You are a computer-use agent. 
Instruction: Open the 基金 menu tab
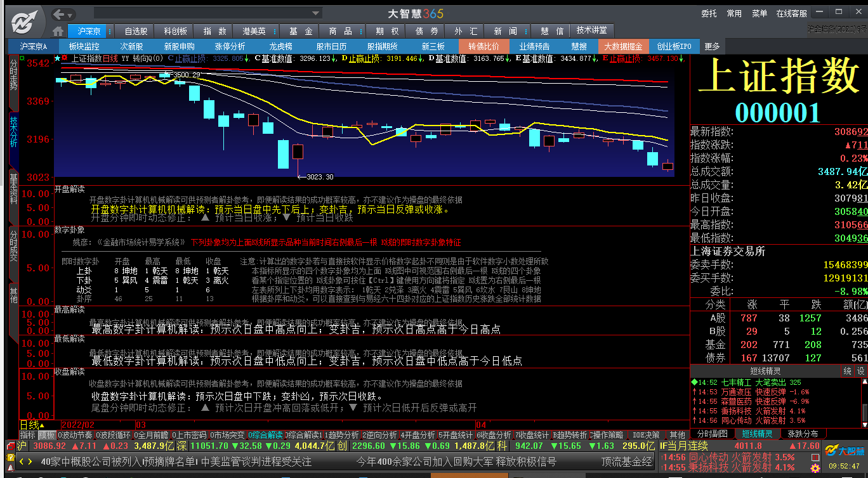(301, 31)
